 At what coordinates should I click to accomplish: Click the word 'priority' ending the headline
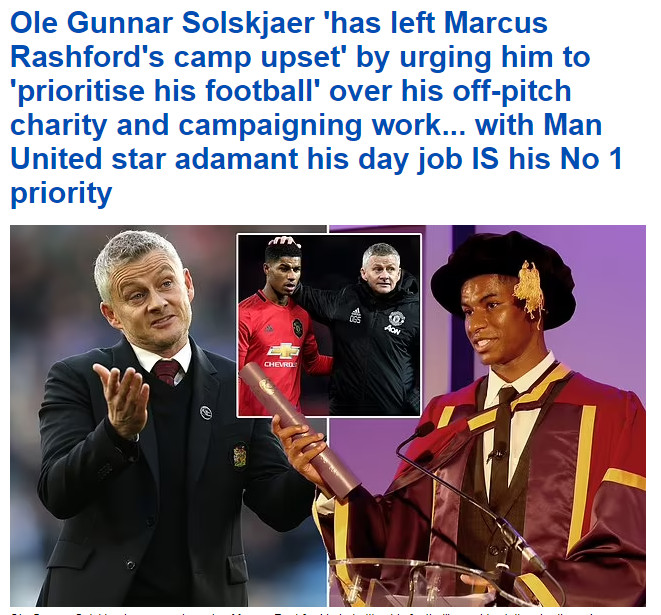[61, 193]
